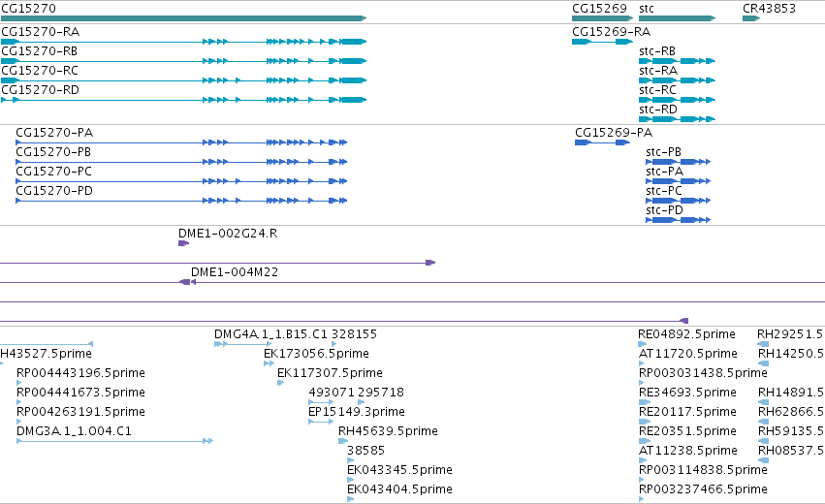Click RP004441673.5prime label
825x504 pixels.
(81, 393)
